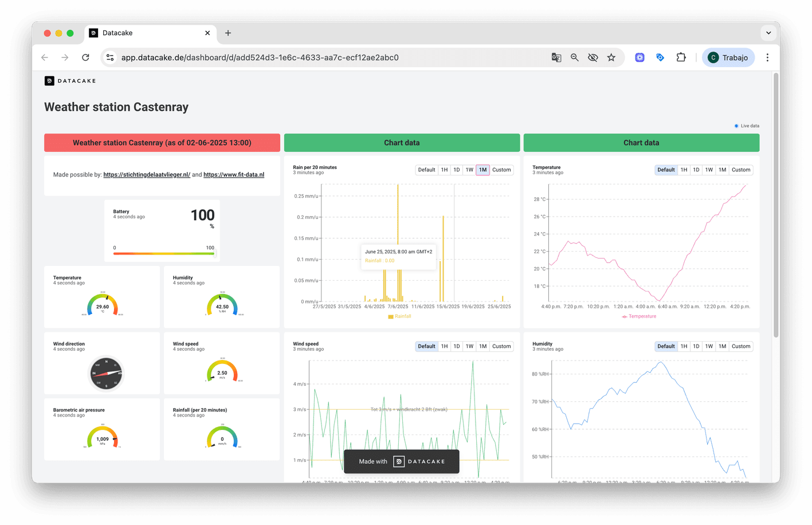Toggle the eye-crossed tracking protection icon
The image size is (812, 525).
593,57
